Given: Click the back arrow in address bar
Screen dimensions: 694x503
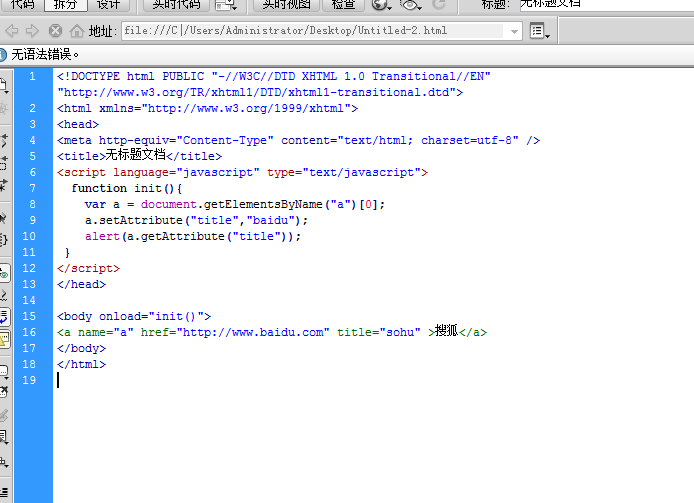Looking at the screenshot, I should point(12,31).
